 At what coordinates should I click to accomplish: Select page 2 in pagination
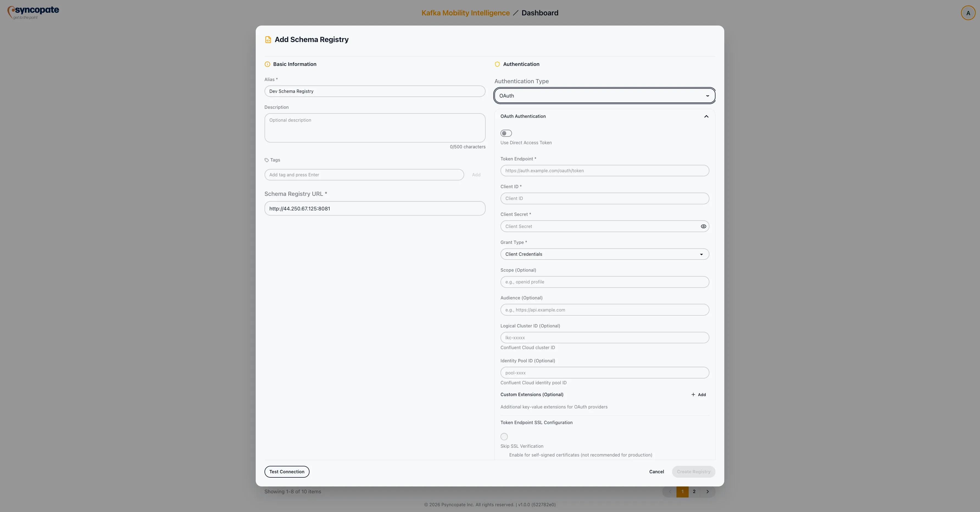tap(694, 491)
